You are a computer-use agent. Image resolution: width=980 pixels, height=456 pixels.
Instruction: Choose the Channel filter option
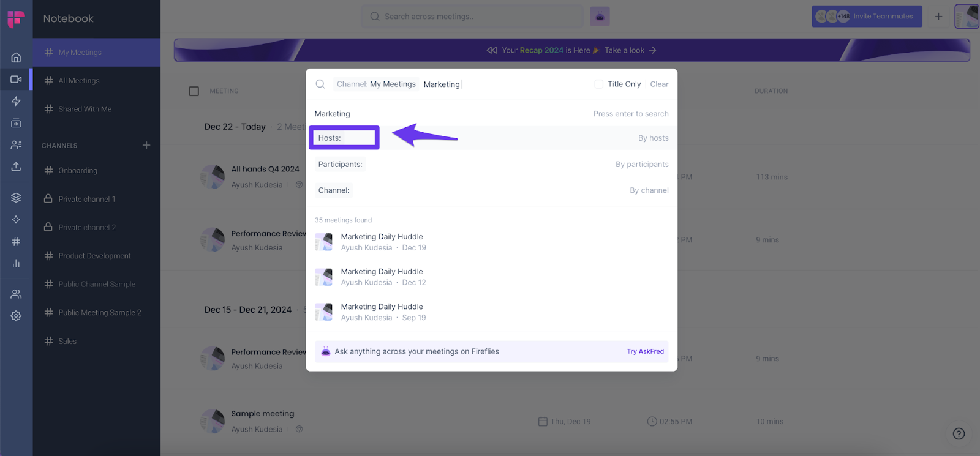click(x=334, y=190)
